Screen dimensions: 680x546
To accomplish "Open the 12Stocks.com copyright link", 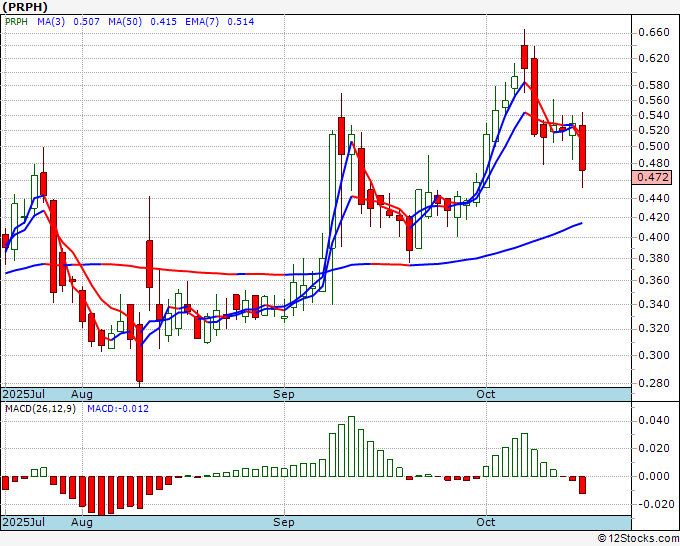I will pos(638,539).
